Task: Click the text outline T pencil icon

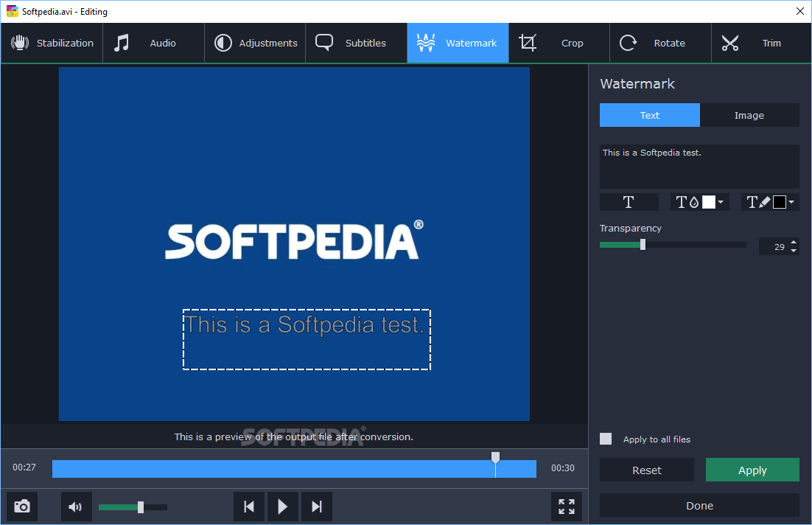Action: (758, 202)
